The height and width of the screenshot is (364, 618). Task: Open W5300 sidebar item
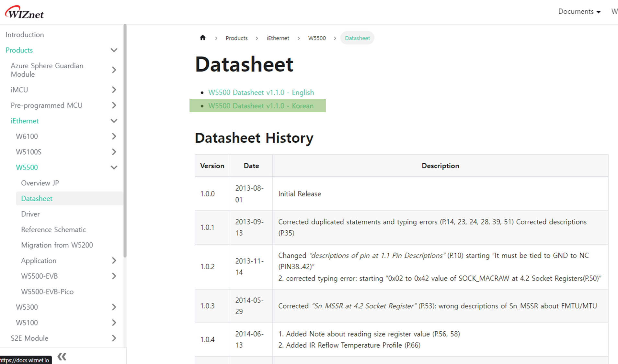(x=27, y=307)
